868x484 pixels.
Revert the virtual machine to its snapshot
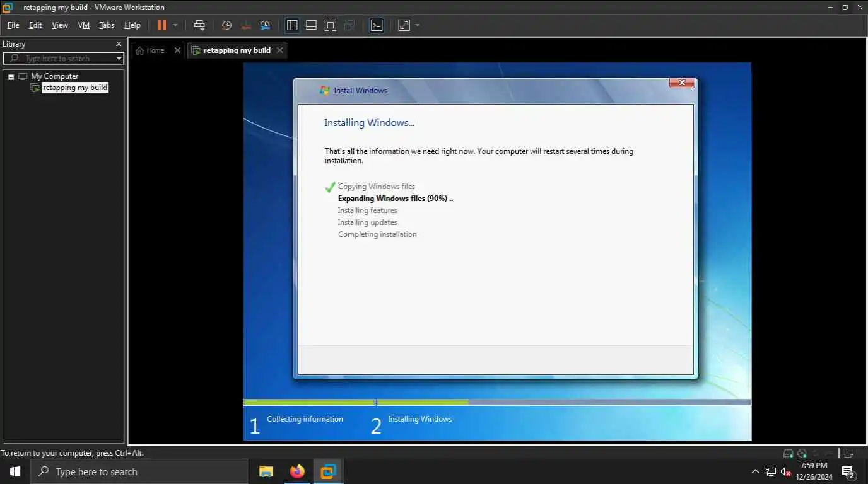click(246, 25)
